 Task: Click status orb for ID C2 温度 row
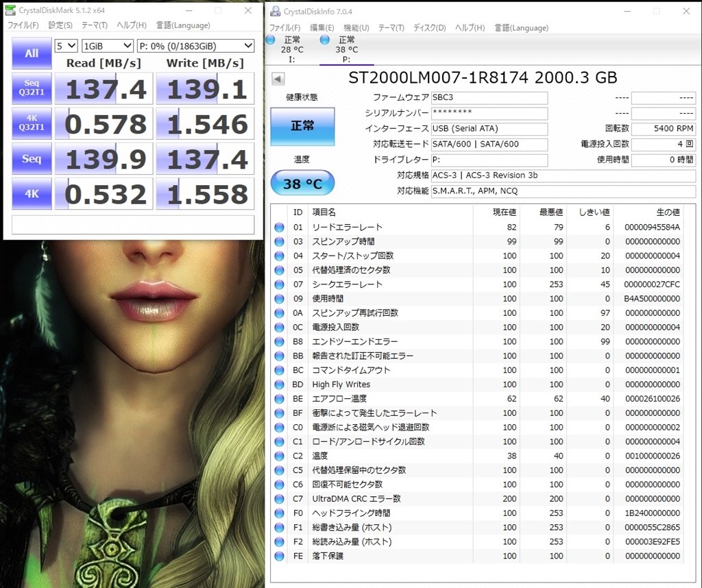(280, 456)
